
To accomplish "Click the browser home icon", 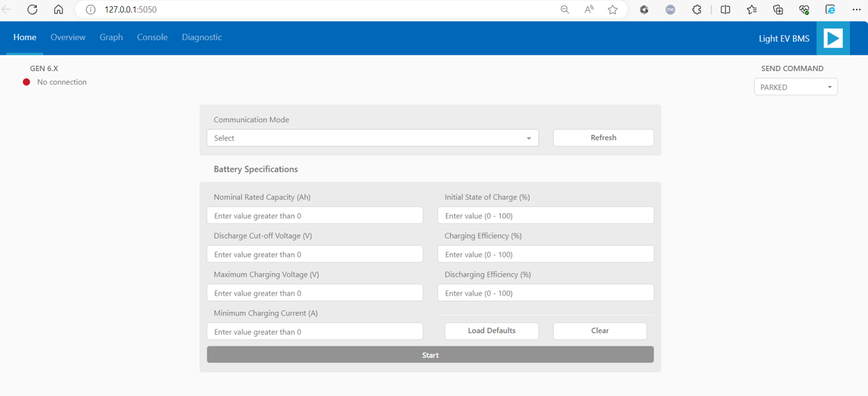I will [58, 9].
